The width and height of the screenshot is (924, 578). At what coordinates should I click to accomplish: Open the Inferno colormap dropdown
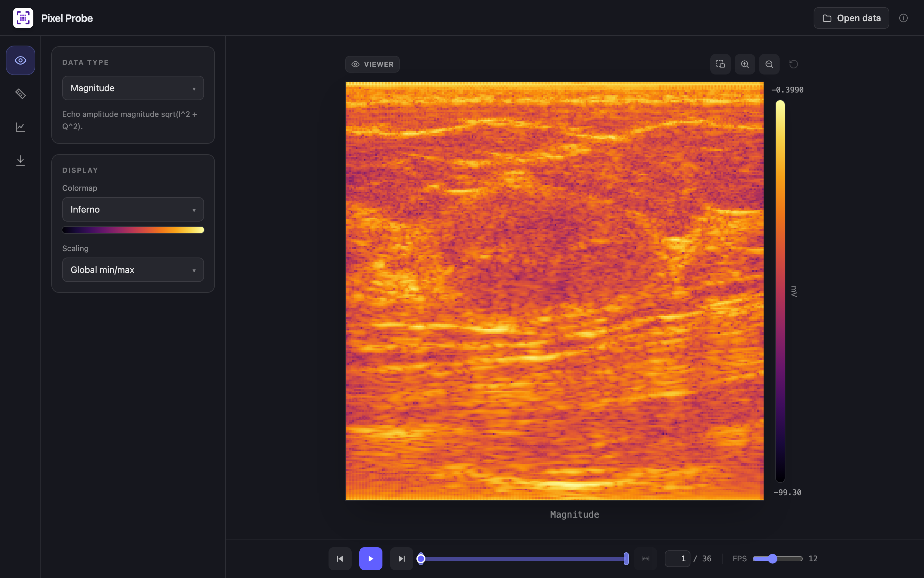(133, 209)
